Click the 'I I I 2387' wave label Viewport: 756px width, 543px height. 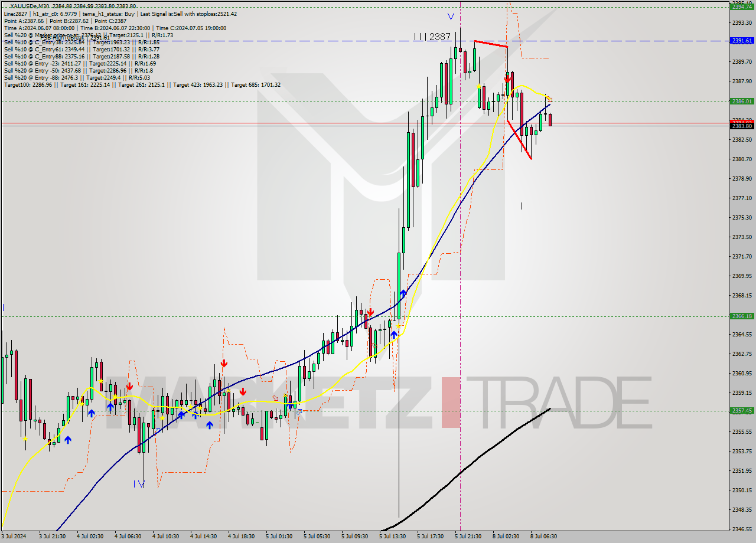click(432, 37)
